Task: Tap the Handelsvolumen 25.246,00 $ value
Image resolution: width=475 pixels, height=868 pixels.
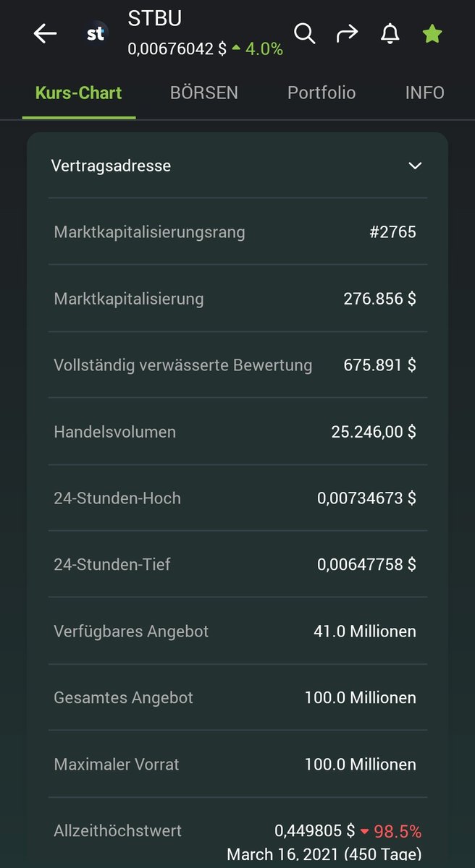Action: click(x=374, y=432)
